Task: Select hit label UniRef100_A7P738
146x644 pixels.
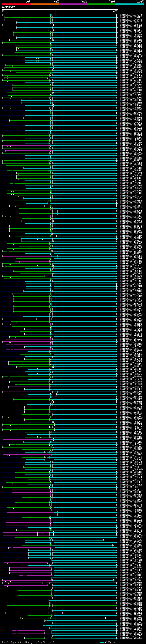Action: pyautogui.click(x=131, y=540)
